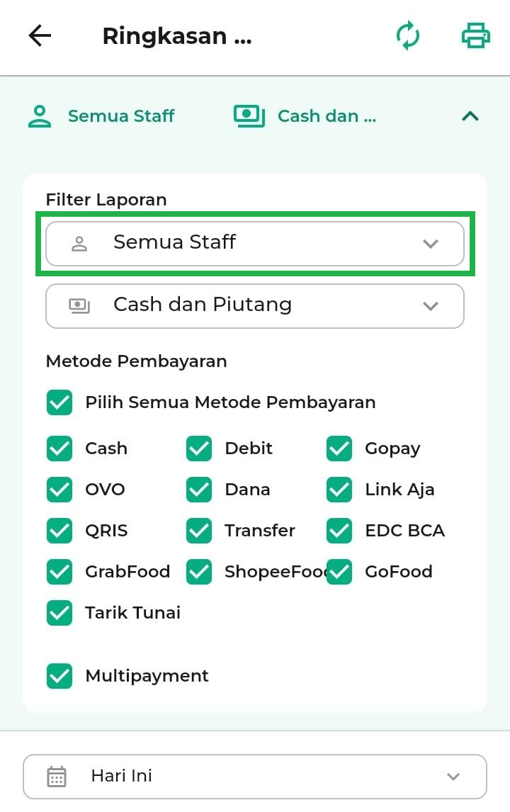Uncheck the Tarik Tunai option

click(59, 613)
